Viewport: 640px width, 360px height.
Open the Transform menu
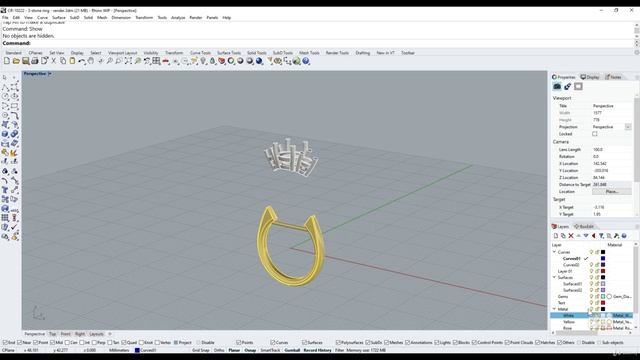click(x=144, y=18)
